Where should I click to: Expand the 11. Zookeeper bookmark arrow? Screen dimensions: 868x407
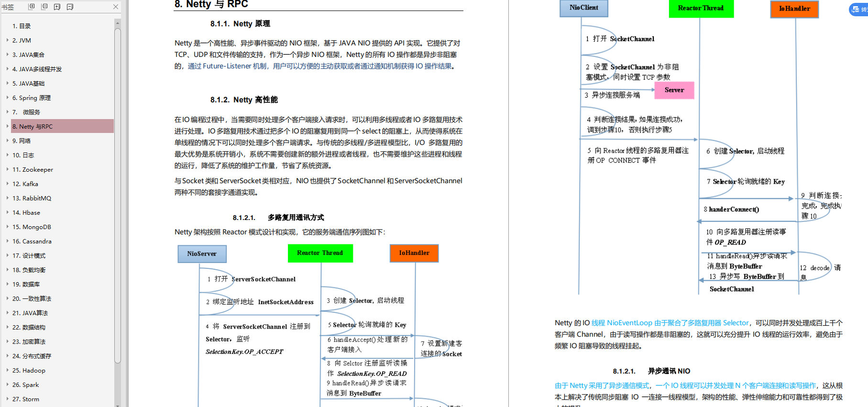tap(8, 169)
